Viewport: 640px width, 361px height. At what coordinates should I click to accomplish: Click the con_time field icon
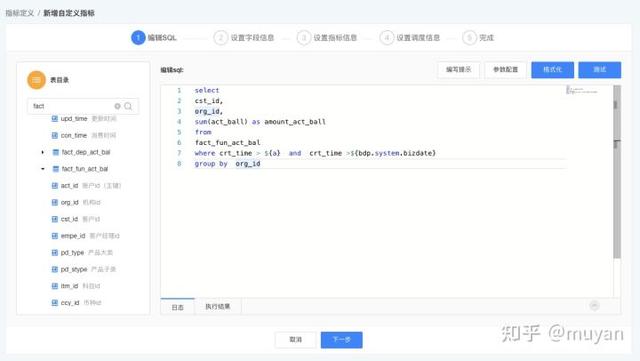tap(55, 135)
